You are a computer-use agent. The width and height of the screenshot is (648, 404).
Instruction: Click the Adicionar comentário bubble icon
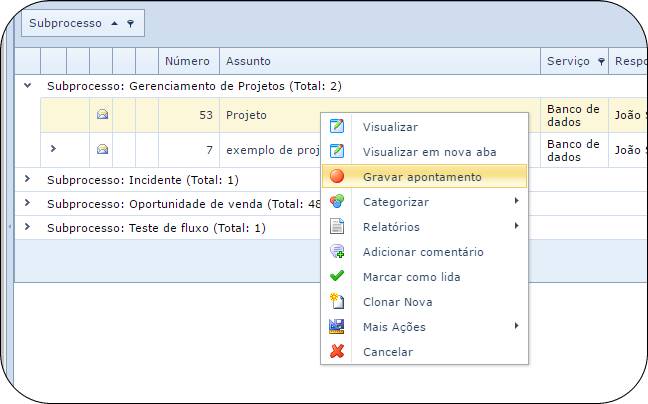pyautogui.click(x=337, y=251)
